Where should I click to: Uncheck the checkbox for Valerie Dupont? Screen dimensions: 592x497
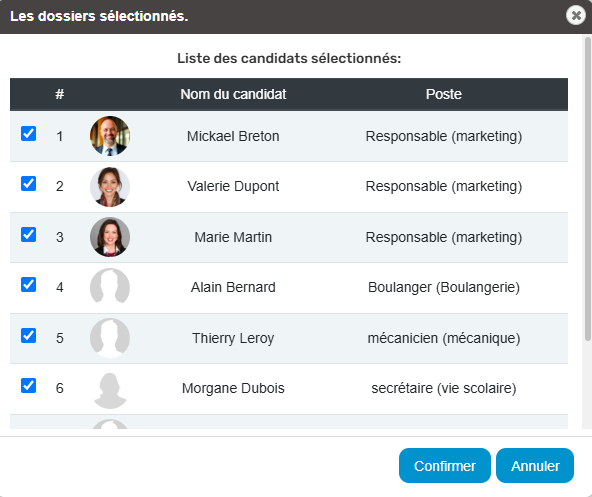[28, 184]
